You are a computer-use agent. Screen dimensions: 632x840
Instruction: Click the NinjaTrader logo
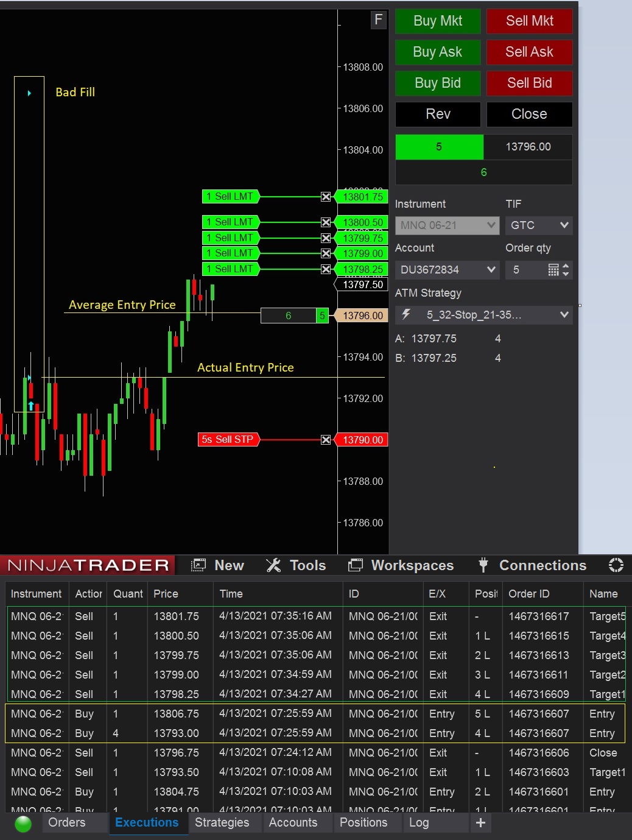[x=88, y=565]
